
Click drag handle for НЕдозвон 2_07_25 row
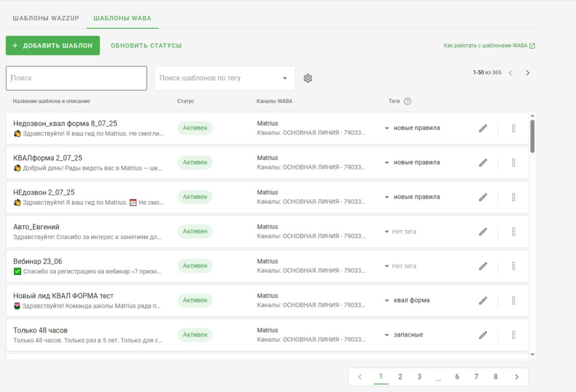point(513,197)
